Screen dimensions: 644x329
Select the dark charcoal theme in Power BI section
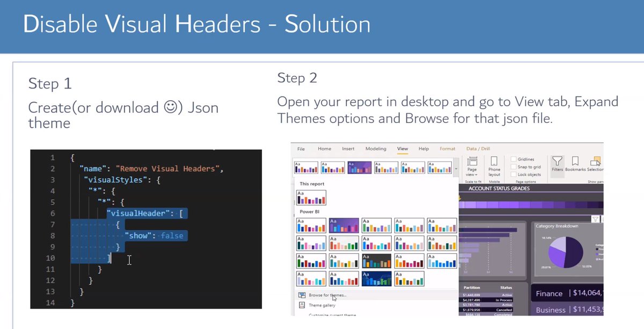[377, 261]
